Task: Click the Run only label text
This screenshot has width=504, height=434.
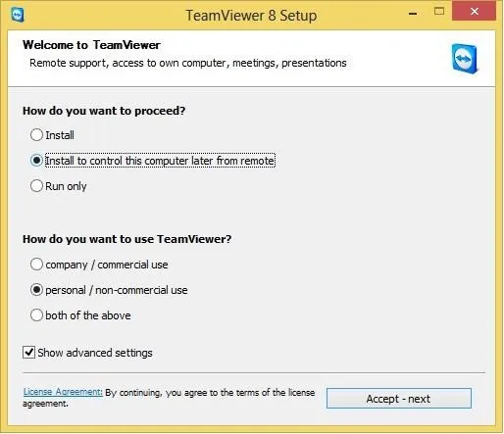Action: pyautogui.click(x=66, y=186)
